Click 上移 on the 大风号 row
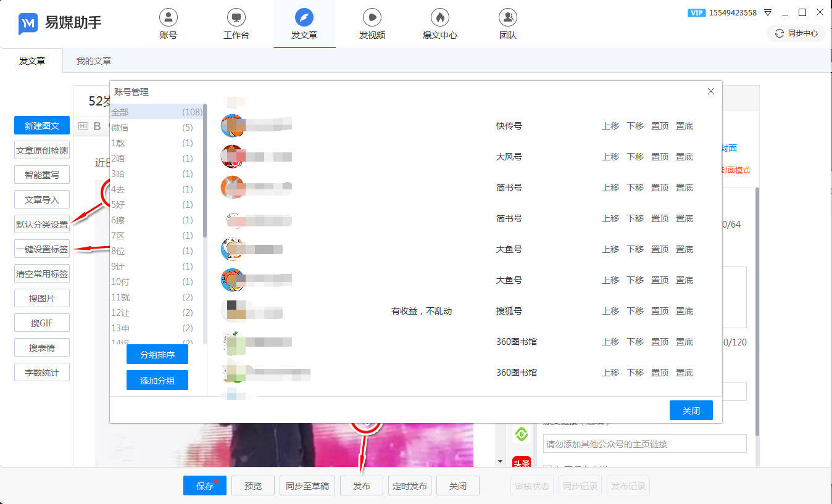This screenshot has height=504, width=832. (x=610, y=156)
